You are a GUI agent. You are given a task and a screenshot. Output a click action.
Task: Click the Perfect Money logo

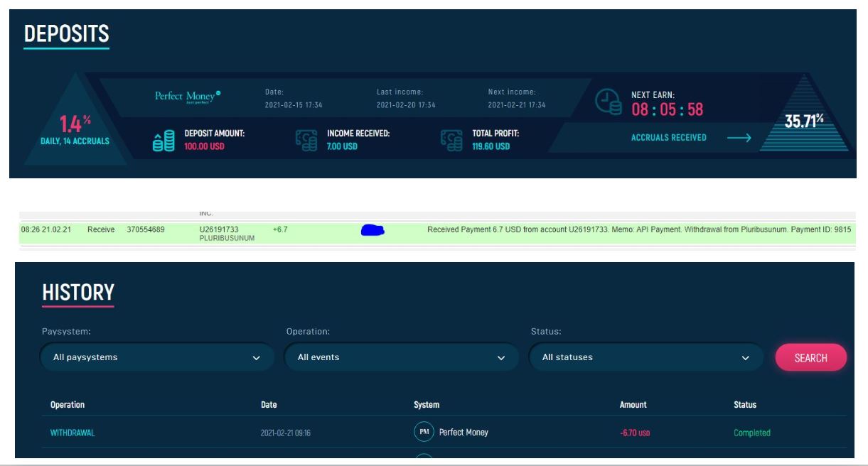188,97
